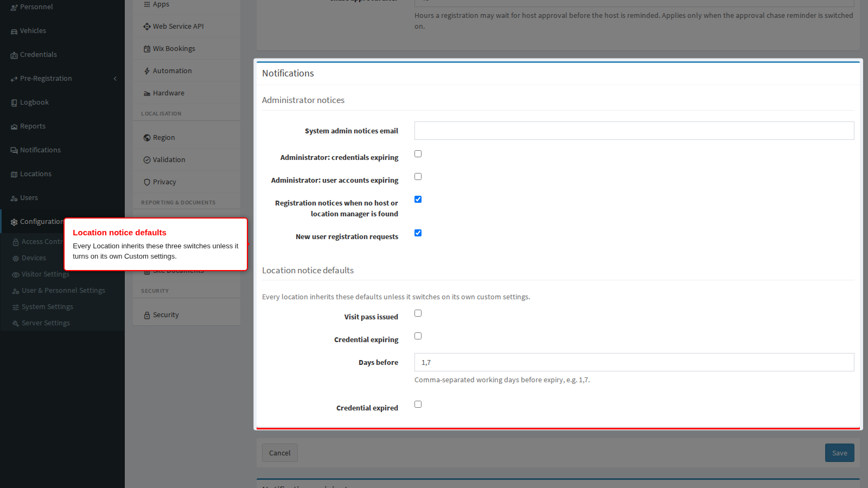The image size is (868, 488).
Task: Tick the Credential expired checkbox
Action: click(418, 404)
